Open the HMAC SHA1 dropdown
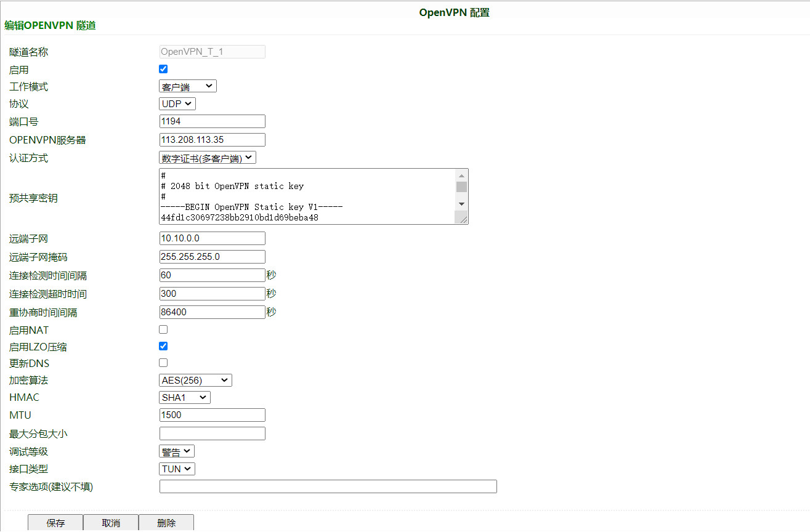This screenshot has width=810, height=532. pyautogui.click(x=185, y=398)
